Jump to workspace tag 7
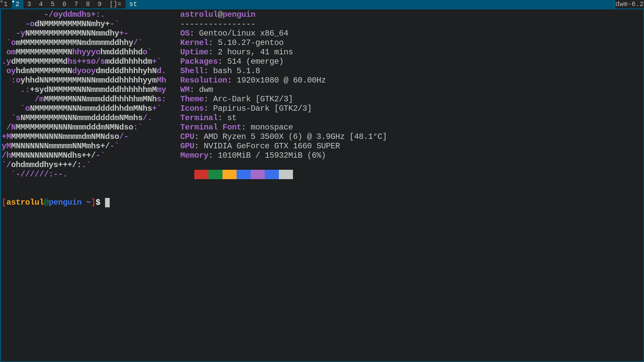This screenshot has height=362, width=644. point(76,4)
